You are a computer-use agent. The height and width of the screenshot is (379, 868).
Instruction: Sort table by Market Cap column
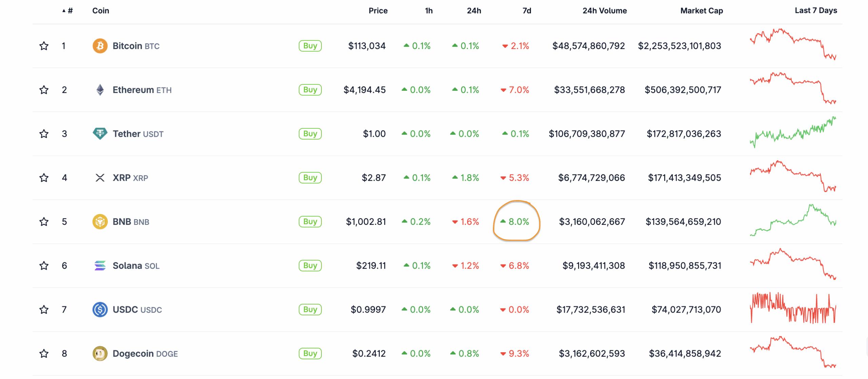coord(702,11)
